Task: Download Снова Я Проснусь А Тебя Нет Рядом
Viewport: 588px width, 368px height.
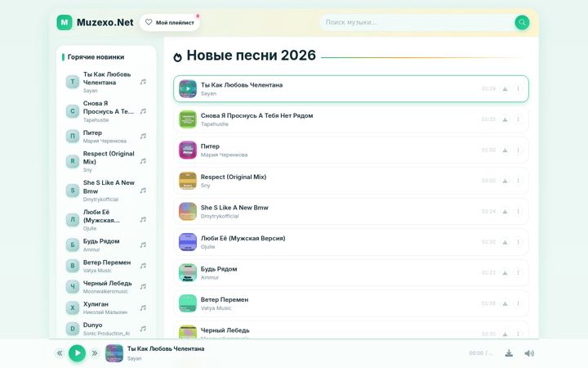Action: tap(506, 119)
